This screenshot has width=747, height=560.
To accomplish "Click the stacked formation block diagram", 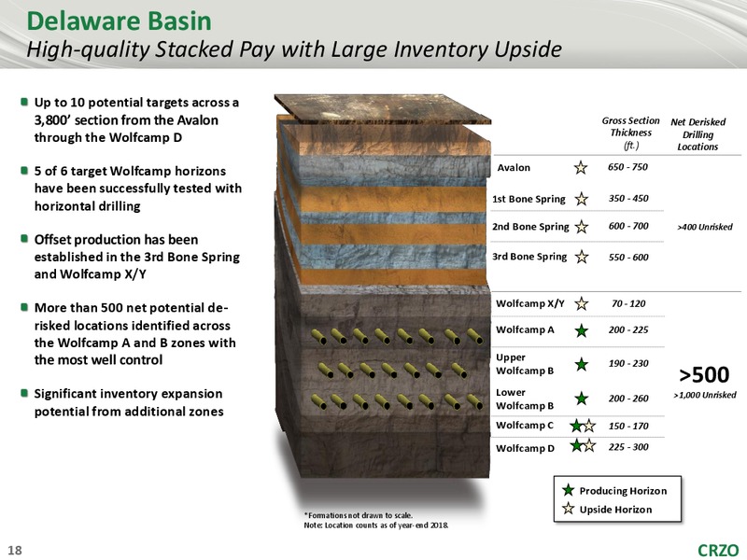I will [383, 286].
